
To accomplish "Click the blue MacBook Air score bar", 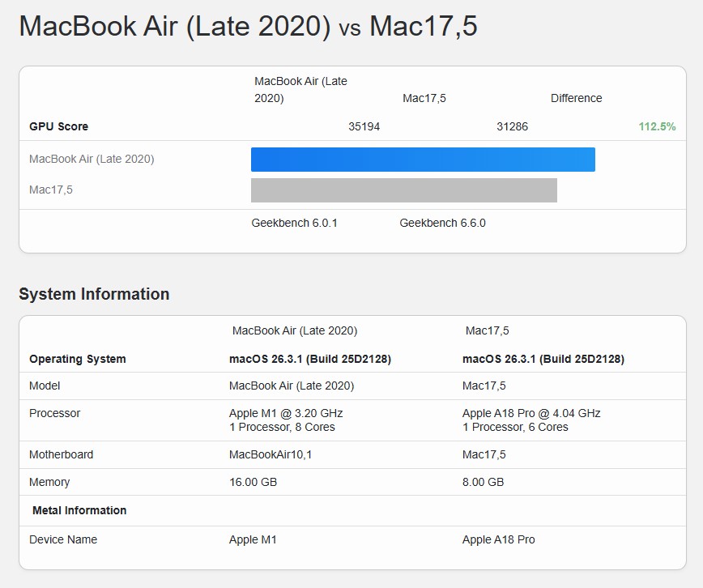I will click(421, 159).
